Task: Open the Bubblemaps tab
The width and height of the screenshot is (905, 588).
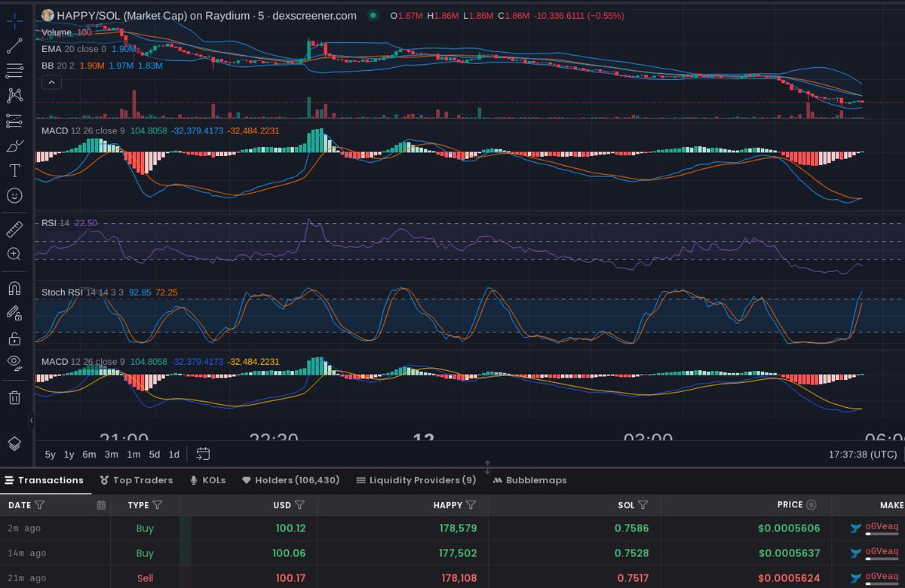Action: (529, 480)
